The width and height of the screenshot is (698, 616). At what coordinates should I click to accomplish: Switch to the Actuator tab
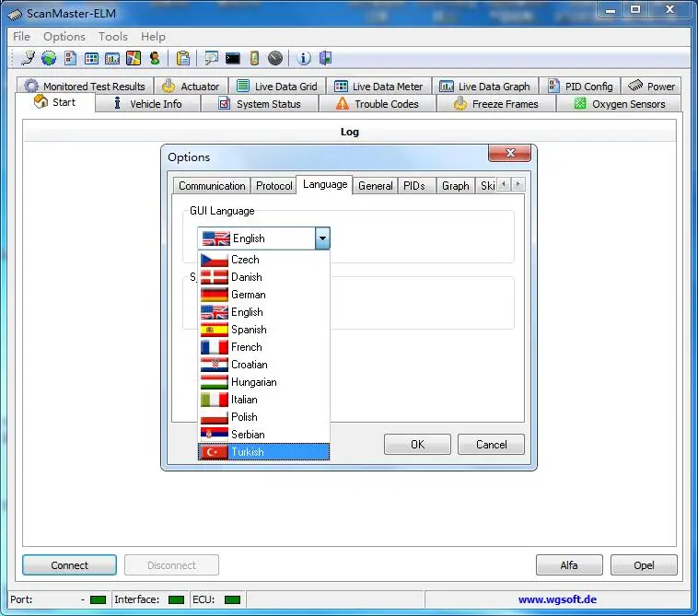[x=191, y=86]
